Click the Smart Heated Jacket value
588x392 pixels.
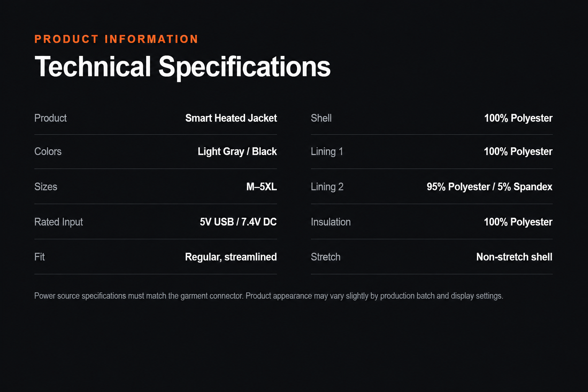coord(231,118)
